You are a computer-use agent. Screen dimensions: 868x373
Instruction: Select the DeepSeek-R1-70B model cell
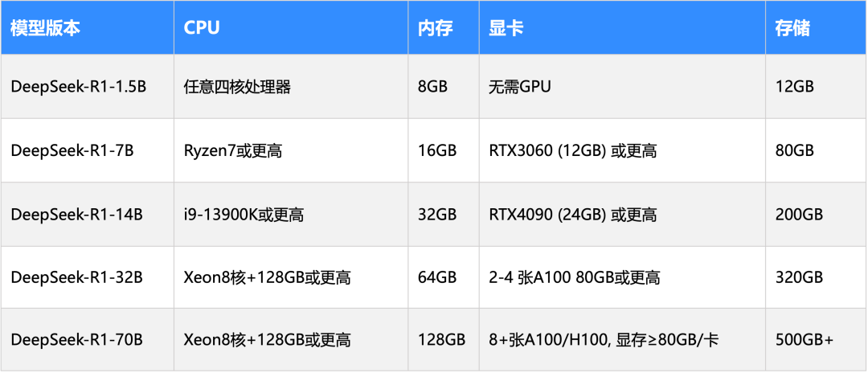click(88, 339)
